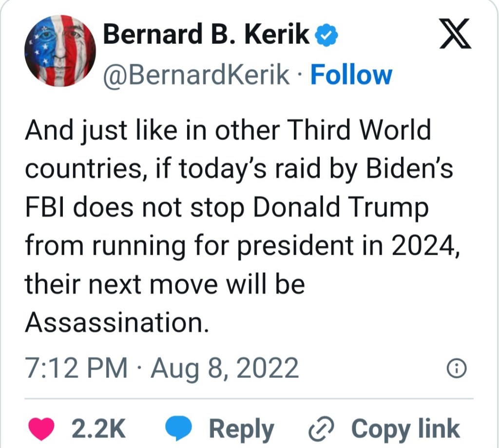Click the Reply text label
Screen dimensions: 499x448
[x=241, y=429]
